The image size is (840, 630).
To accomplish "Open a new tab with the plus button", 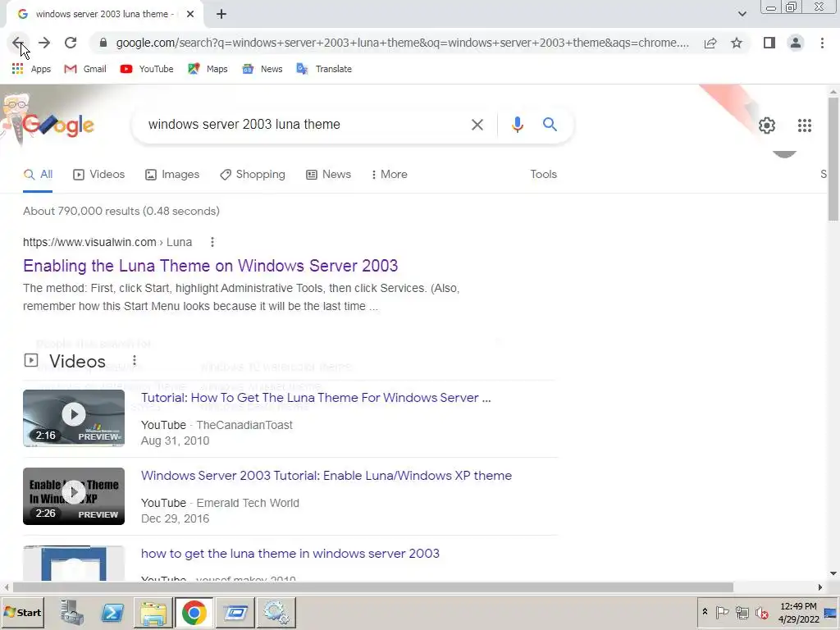I will click(221, 15).
